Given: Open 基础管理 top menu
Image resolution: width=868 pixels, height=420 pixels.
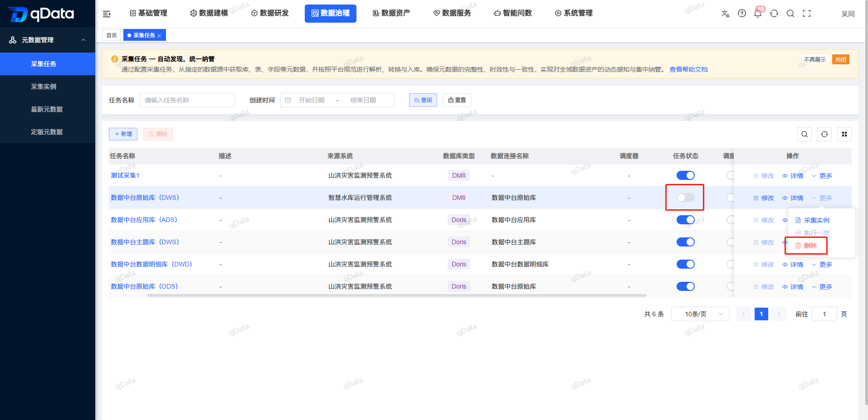Looking at the screenshot, I should tap(148, 13).
